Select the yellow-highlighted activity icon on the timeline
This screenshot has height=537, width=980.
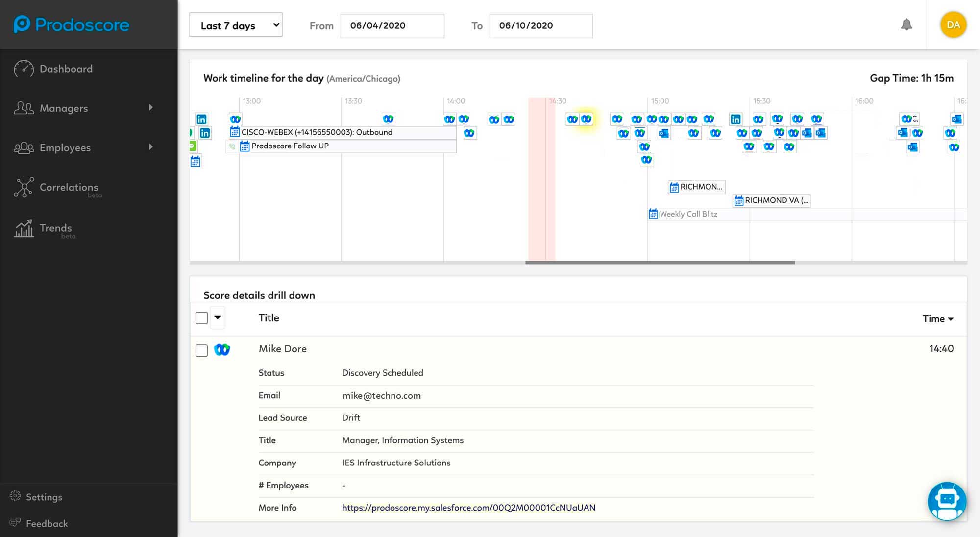click(586, 119)
